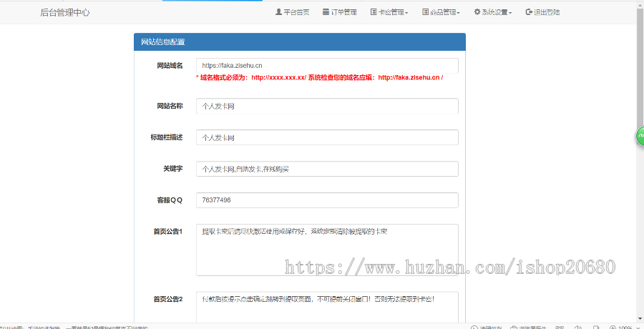The image size is (644, 329).
Task: Click into the 标题栏描述 input field
Action: point(327,137)
